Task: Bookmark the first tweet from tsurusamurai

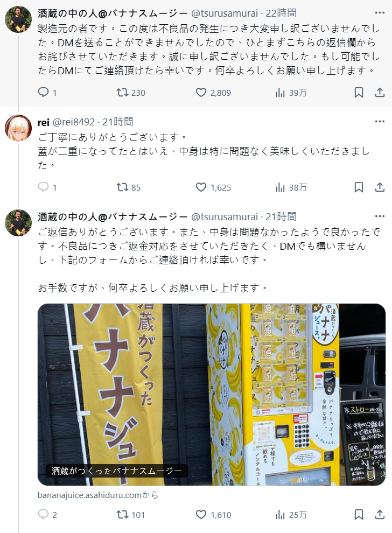Action: [x=359, y=93]
